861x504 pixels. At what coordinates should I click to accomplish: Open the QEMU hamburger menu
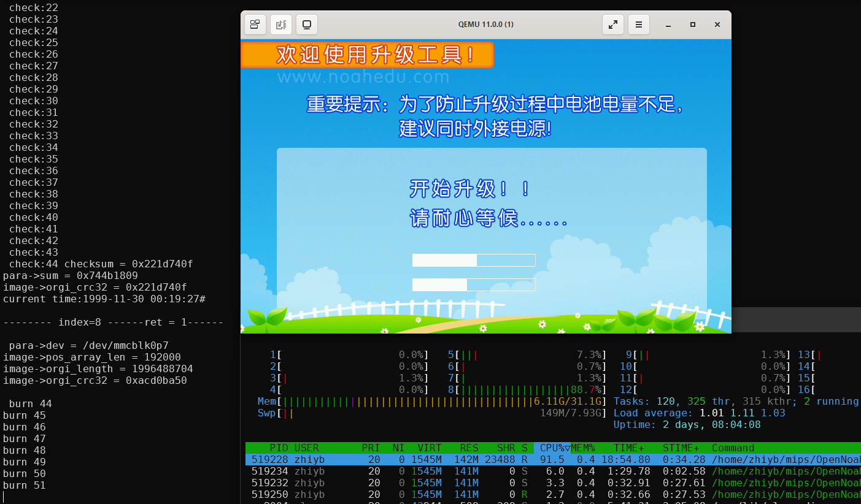point(638,25)
